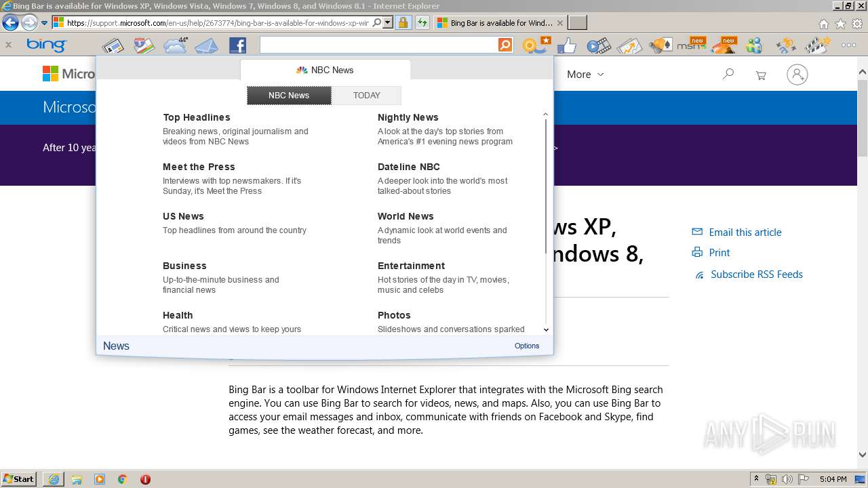The height and width of the screenshot is (488, 868).
Task: Click the page scrollbar down arrow
Action: point(863,455)
